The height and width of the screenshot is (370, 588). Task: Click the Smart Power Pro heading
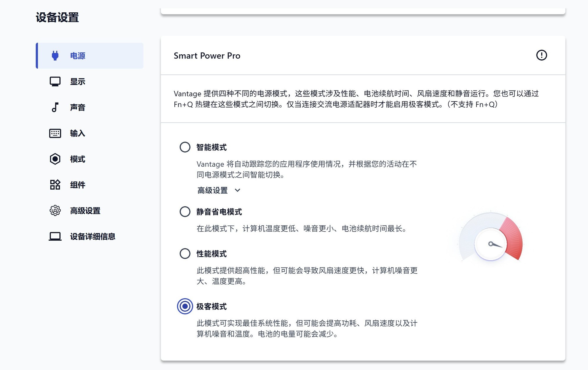coord(207,56)
